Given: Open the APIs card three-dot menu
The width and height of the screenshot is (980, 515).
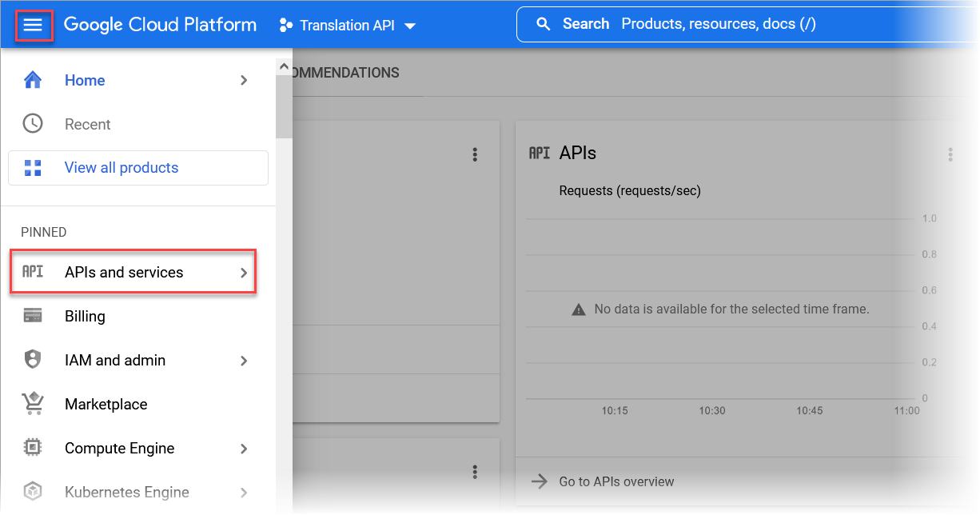Looking at the screenshot, I should point(950,154).
